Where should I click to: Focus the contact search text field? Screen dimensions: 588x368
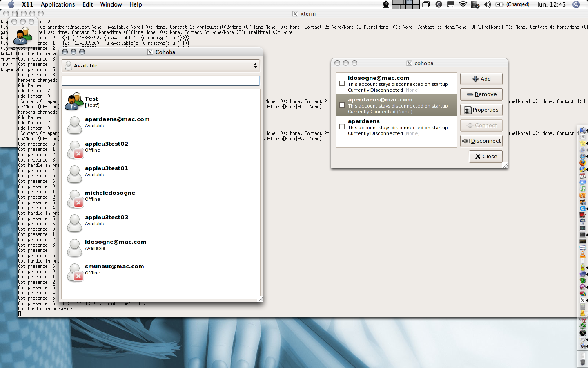160,81
